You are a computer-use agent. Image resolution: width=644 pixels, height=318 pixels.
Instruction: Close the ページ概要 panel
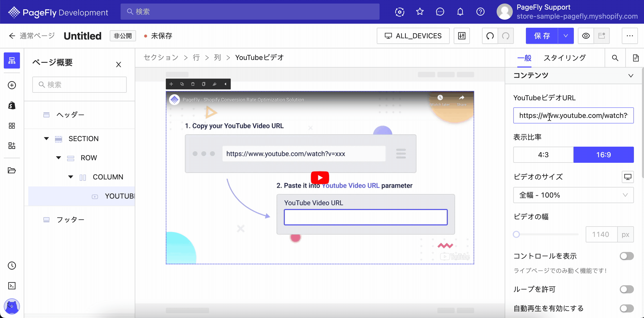pyautogui.click(x=119, y=65)
